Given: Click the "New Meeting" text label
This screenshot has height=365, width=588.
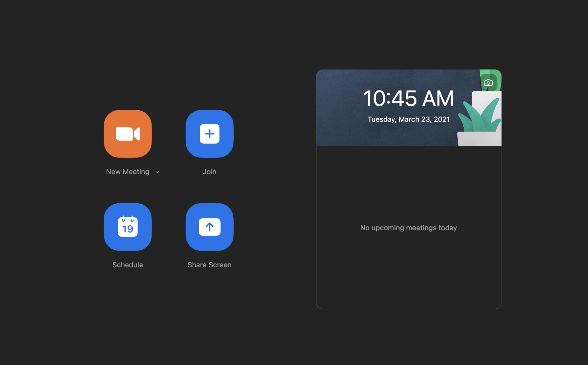Looking at the screenshot, I should click(128, 172).
